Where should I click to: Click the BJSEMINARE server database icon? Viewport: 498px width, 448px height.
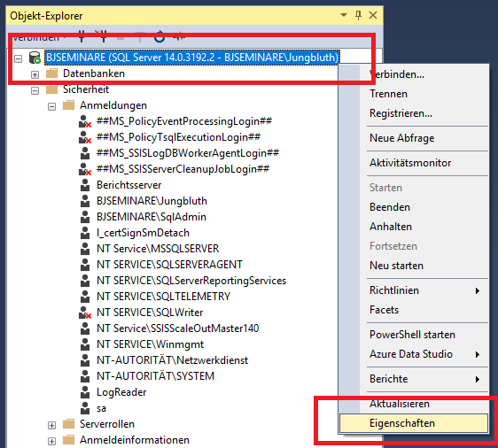point(35,58)
